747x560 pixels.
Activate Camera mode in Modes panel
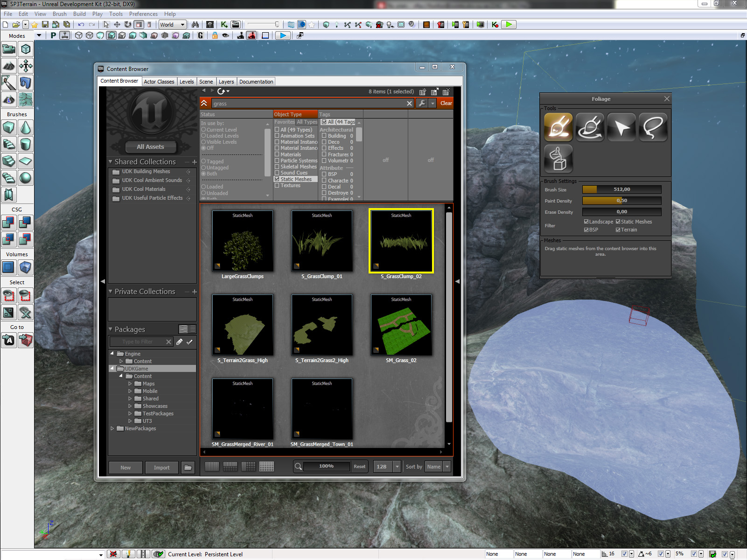pyautogui.click(x=9, y=49)
